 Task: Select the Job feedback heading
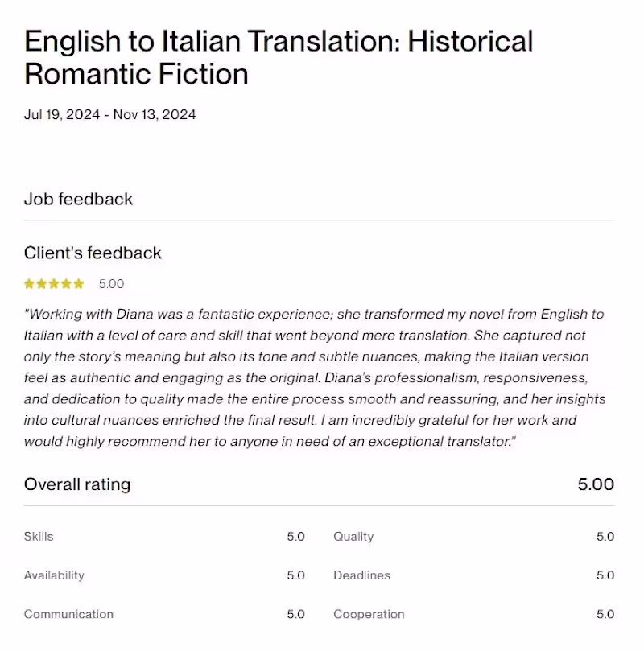78,199
